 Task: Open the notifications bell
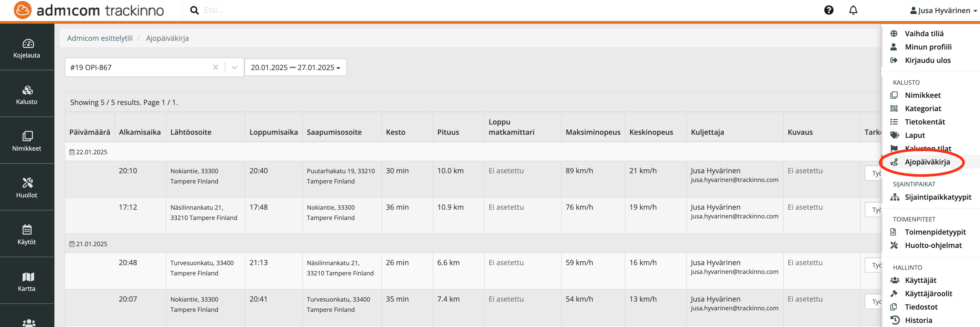pos(853,10)
